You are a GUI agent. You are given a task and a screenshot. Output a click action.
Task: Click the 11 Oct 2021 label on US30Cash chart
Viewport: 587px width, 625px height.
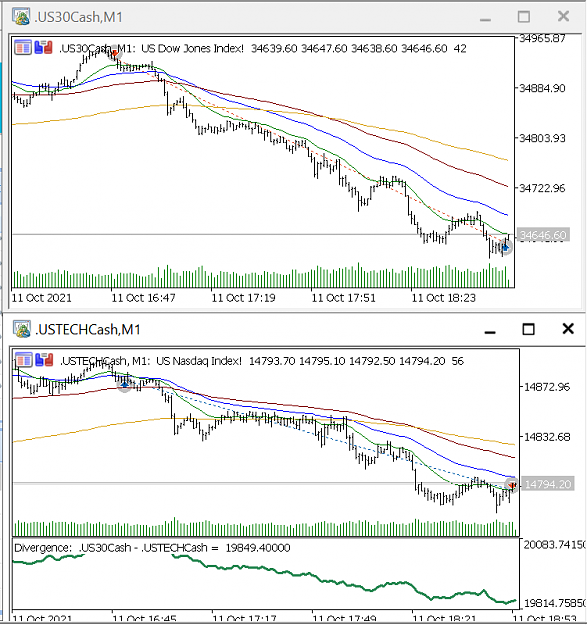[x=42, y=298]
